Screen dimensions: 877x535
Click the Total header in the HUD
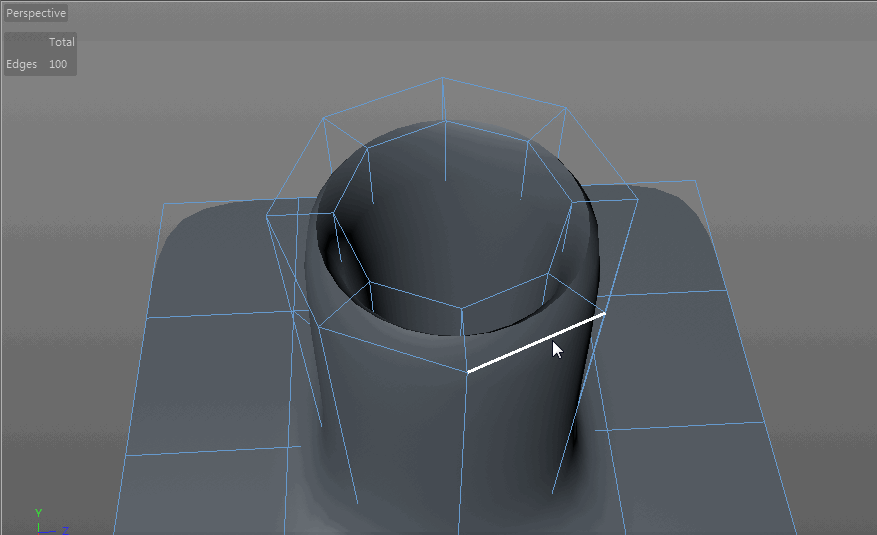[62, 42]
